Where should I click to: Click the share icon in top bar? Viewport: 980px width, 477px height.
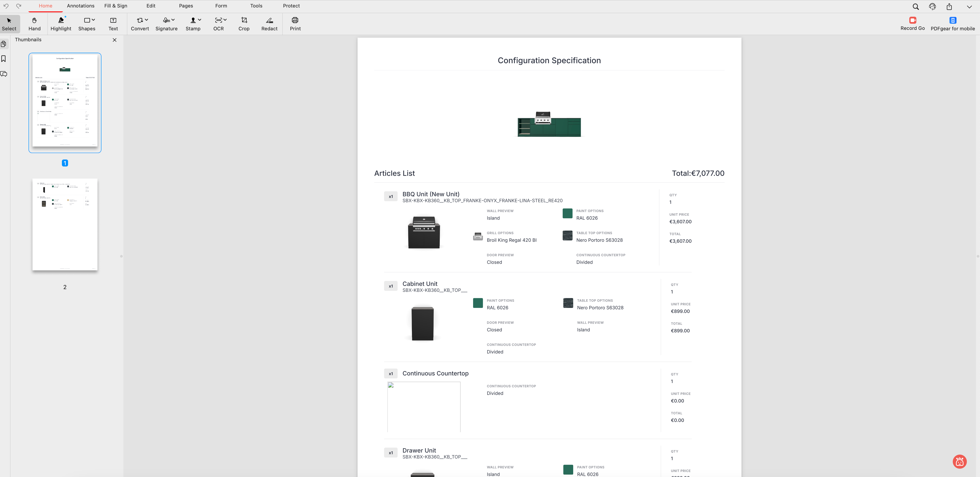tap(949, 6)
